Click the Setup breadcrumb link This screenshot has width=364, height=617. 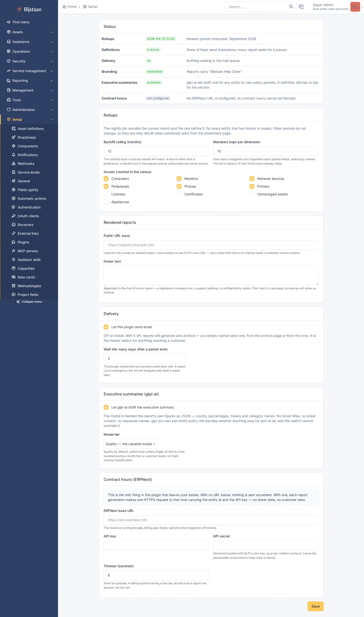(90, 7)
